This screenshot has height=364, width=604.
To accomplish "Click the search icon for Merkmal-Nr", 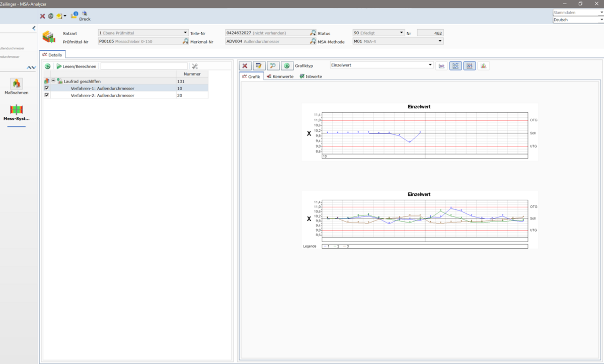I will (313, 41).
